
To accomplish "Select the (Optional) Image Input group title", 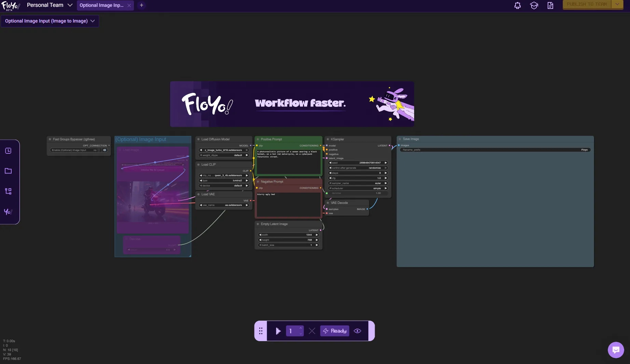I will pyautogui.click(x=141, y=139).
